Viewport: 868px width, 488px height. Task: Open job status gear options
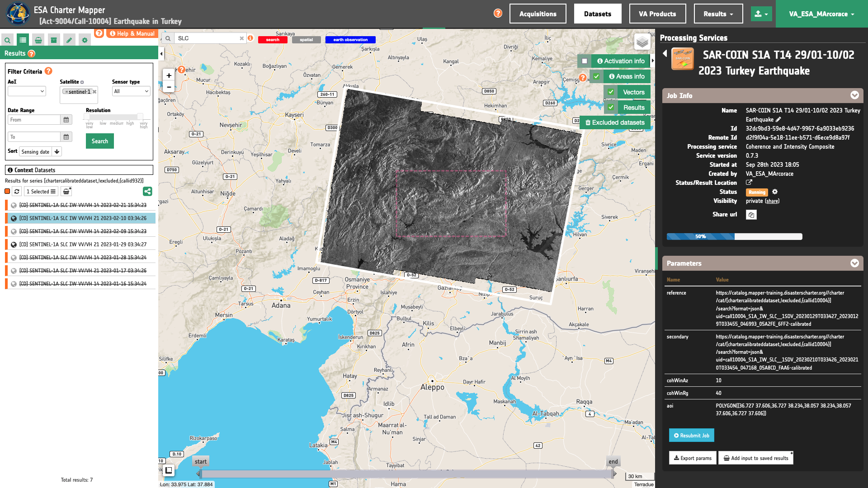(x=775, y=192)
